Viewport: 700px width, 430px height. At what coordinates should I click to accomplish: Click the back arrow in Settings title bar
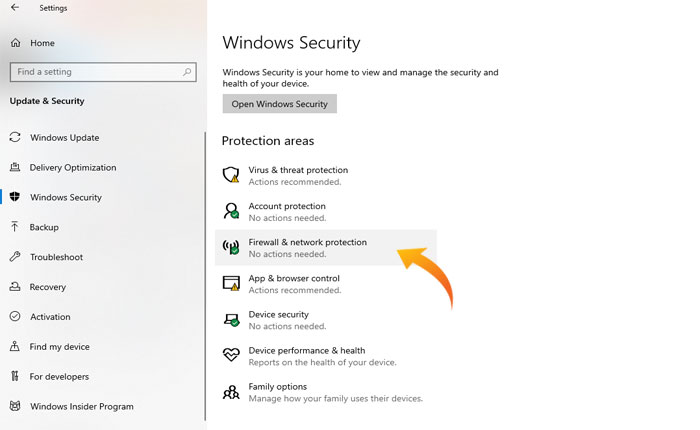14,8
